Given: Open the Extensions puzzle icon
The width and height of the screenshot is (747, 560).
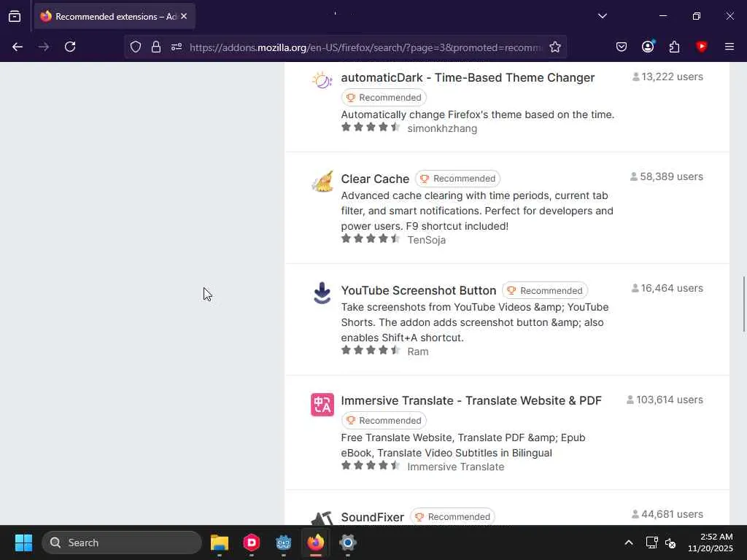Looking at the screenshot, I should 675,47.
